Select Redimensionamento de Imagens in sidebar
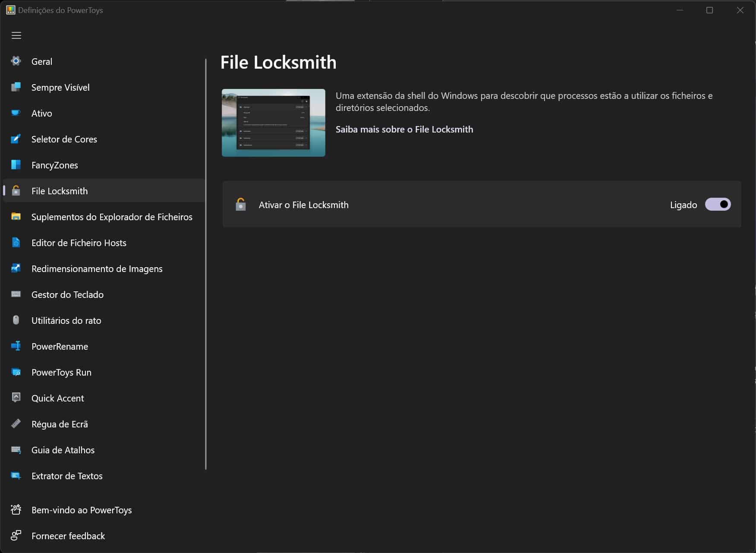756x553 pixels. pos(97,269)
